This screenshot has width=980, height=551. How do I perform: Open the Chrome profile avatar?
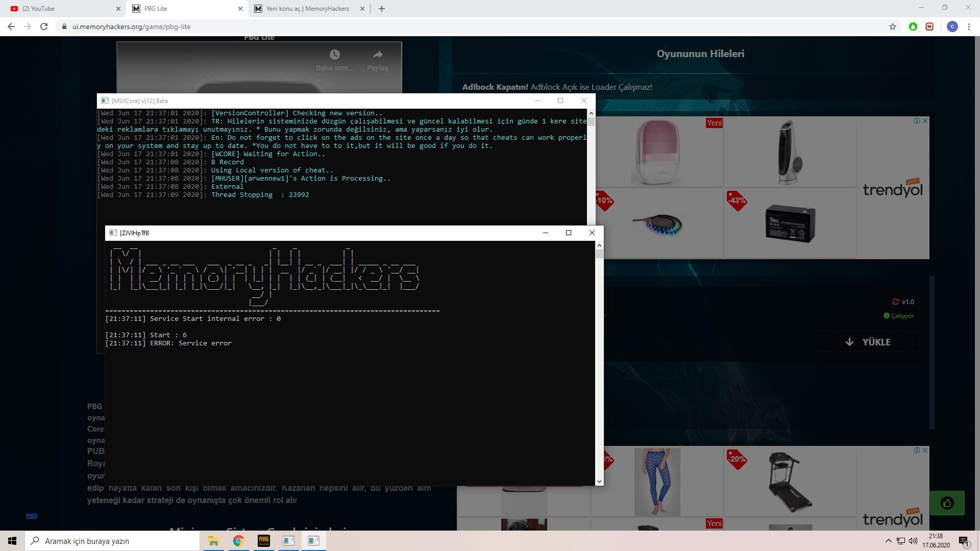pos(952,27)
